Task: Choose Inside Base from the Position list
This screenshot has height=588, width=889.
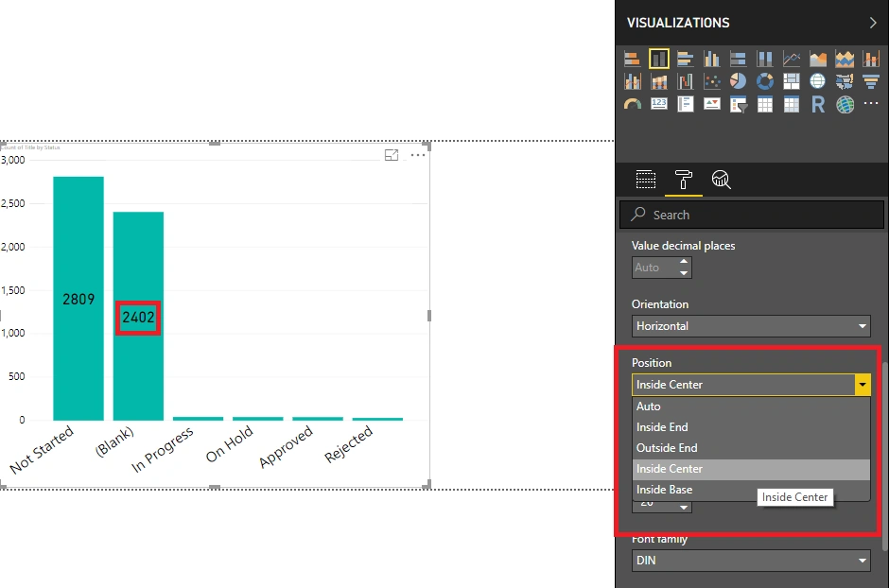Action: pyautogui.click(x=751, y=490)
